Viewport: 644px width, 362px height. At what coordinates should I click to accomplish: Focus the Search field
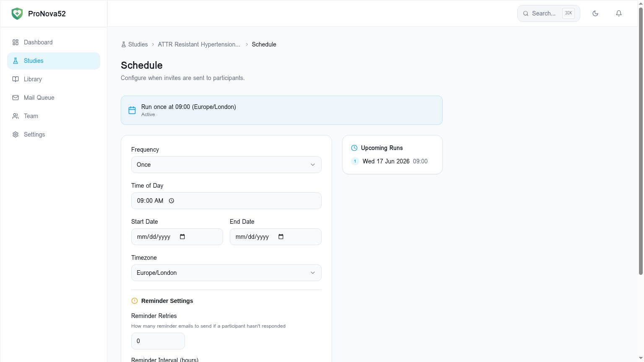(549, 13)
